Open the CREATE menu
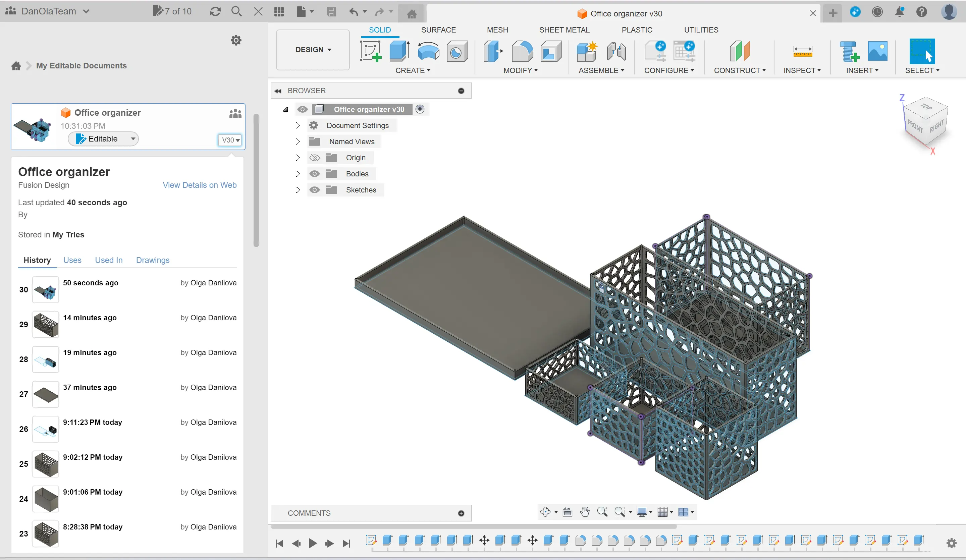 (x=413, y=70)
